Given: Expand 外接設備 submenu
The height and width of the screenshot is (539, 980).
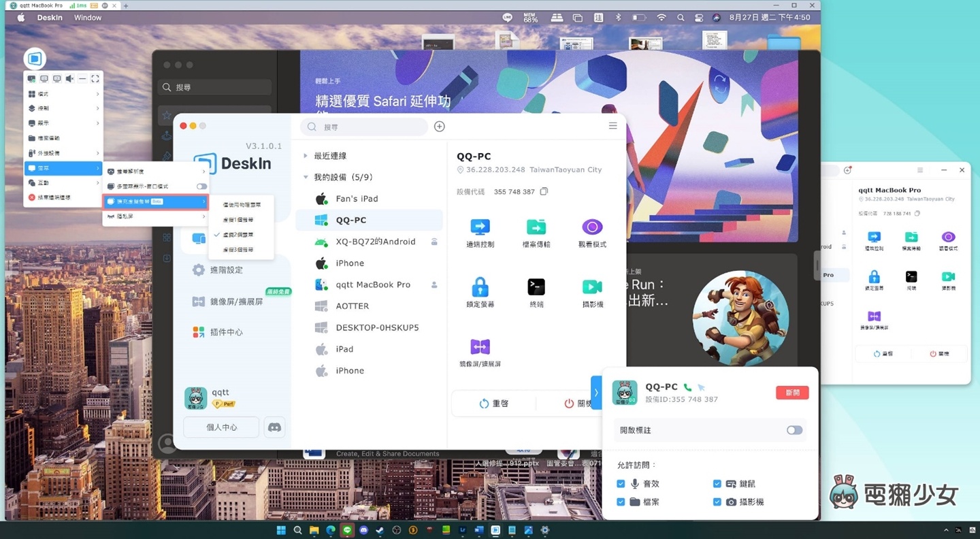Looking at the screenshot, I should [x=63, y=153].
